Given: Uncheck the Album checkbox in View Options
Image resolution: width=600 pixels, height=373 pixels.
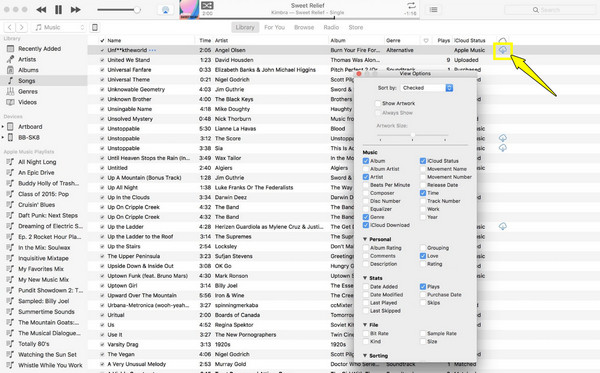Looking at the screenshot, I should 366,161.
